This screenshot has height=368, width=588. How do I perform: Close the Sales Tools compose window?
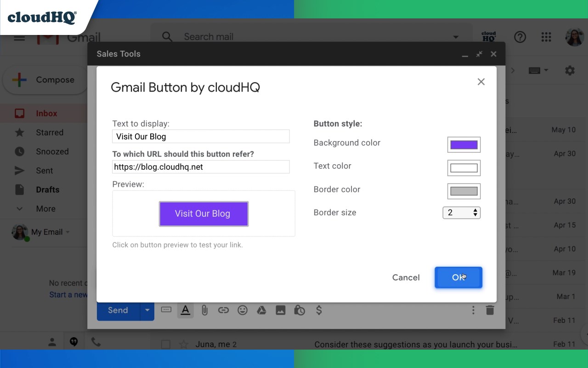pyautogui.click(x=493, y=54)
